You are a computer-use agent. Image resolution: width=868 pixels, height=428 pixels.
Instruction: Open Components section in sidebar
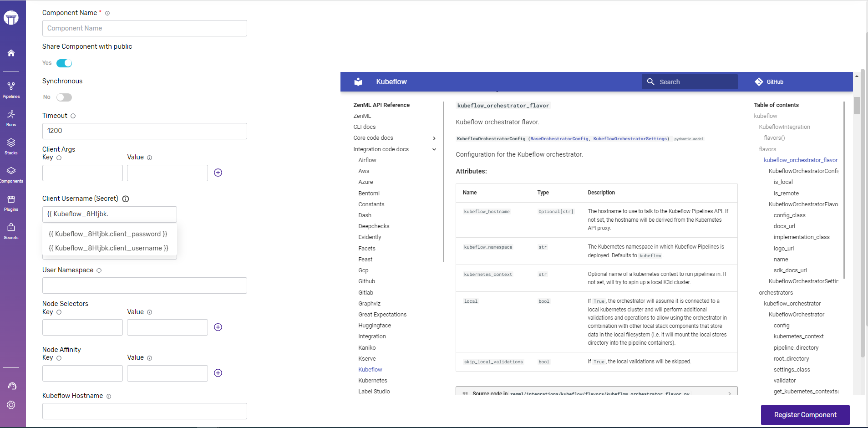click(11, 174)
